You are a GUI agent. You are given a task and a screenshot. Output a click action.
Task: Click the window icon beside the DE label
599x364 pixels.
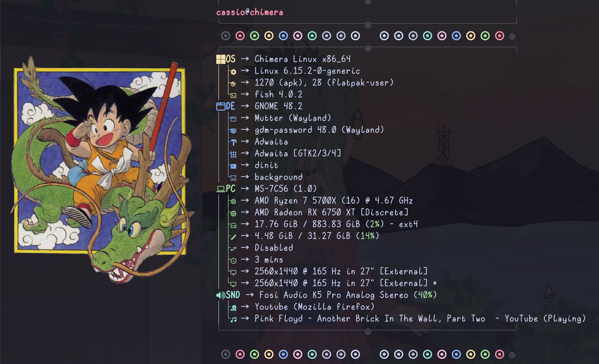click(x=221, y=106)
